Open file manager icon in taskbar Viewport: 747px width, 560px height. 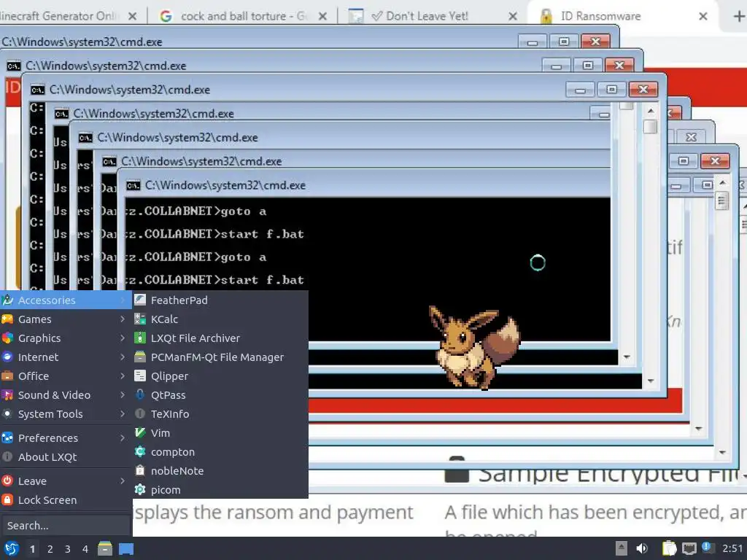pyautogui.click(x=105, y=548)
